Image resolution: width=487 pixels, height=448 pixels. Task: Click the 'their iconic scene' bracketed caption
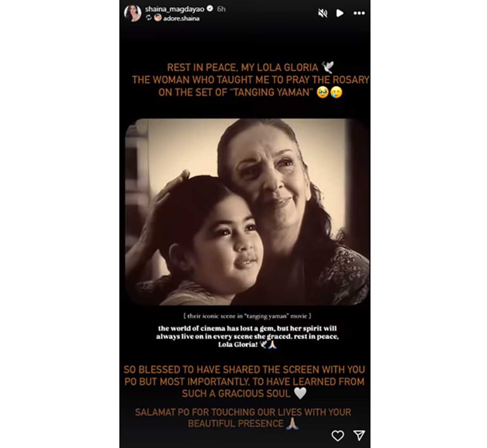247,316
